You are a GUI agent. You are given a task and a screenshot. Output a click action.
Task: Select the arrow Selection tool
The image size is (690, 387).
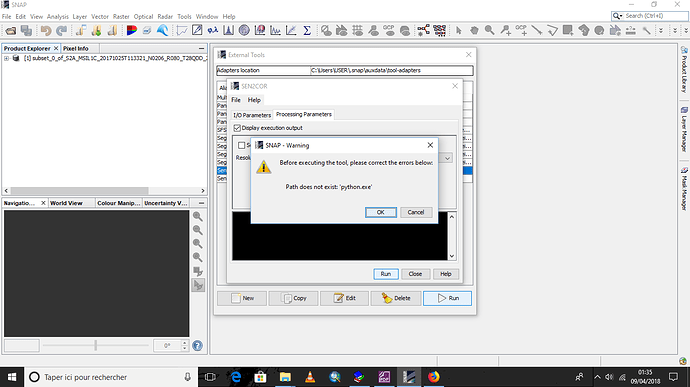coord(459,30)
